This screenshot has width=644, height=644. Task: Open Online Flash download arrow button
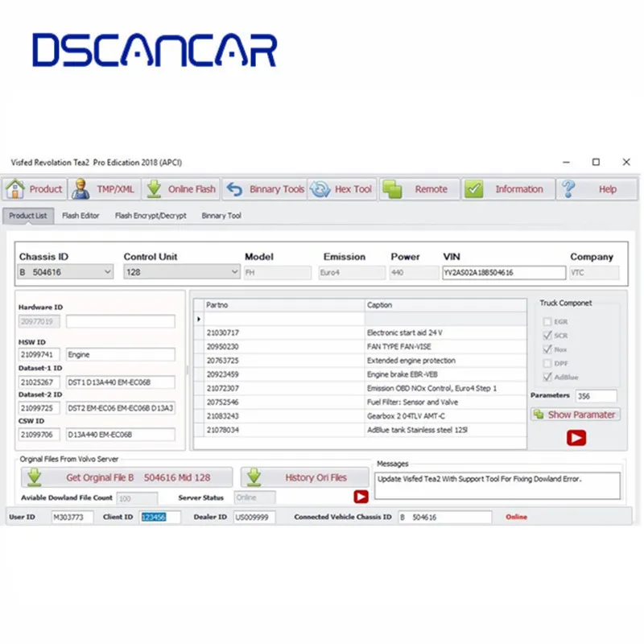[180, 189]
